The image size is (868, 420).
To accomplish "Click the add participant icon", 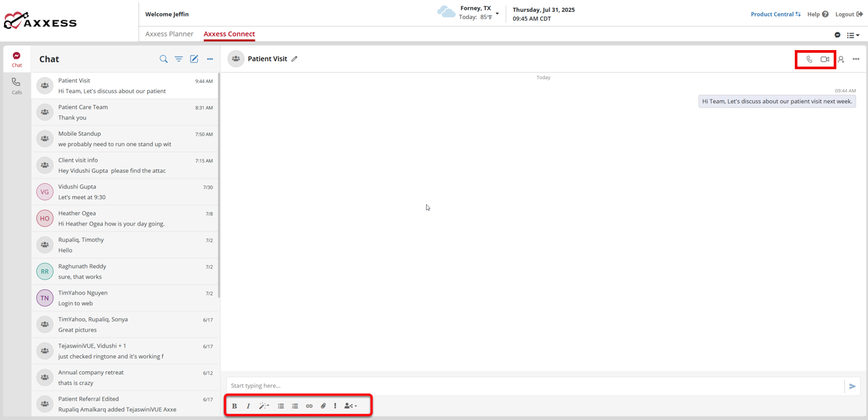I will click(841, 59).
